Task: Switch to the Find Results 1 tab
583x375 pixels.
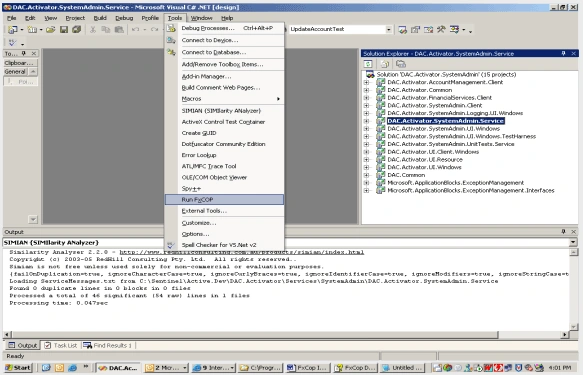Action: coord(108,345)
